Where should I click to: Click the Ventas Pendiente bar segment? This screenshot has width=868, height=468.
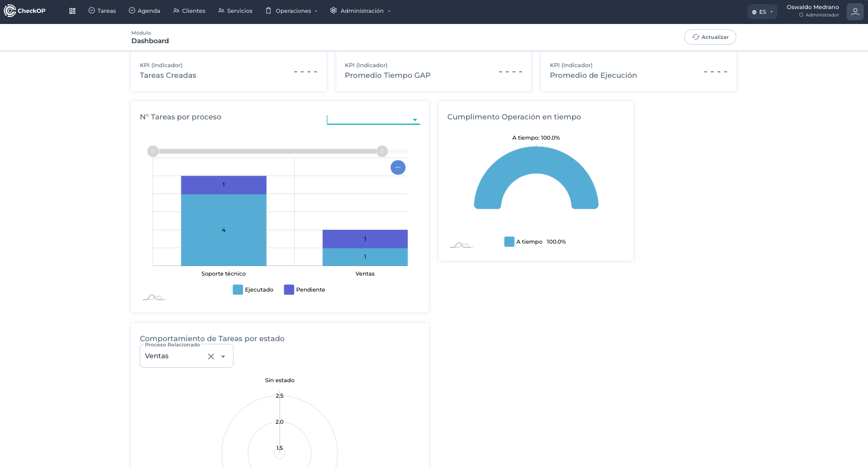pyautogui.click(x=365, y=239)
